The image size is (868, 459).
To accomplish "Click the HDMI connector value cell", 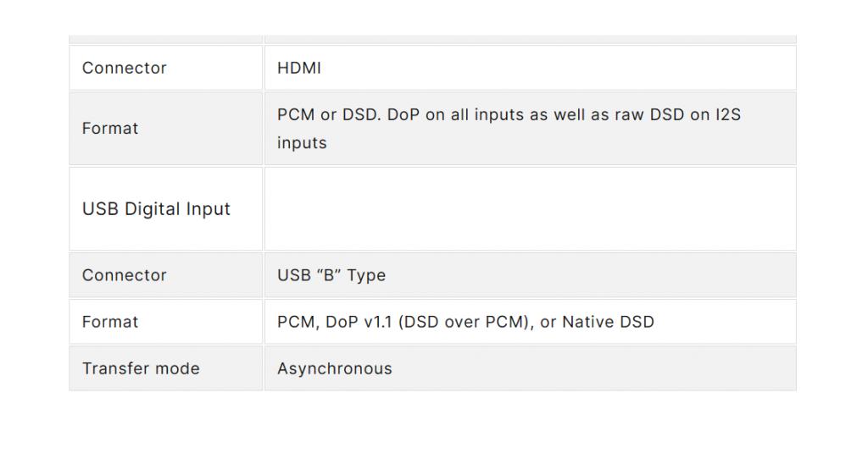I will pyautogui.click(x=299, y=69).
